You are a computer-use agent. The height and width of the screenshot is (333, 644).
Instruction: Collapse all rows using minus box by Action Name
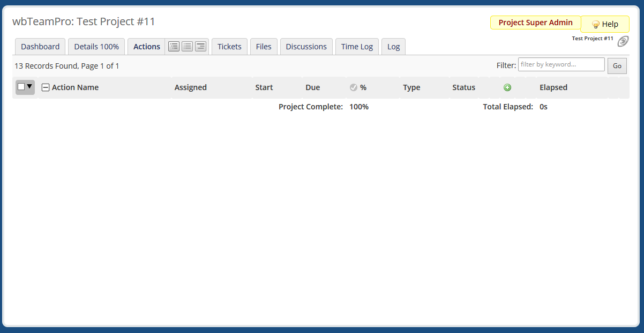(x=46, y=87)
